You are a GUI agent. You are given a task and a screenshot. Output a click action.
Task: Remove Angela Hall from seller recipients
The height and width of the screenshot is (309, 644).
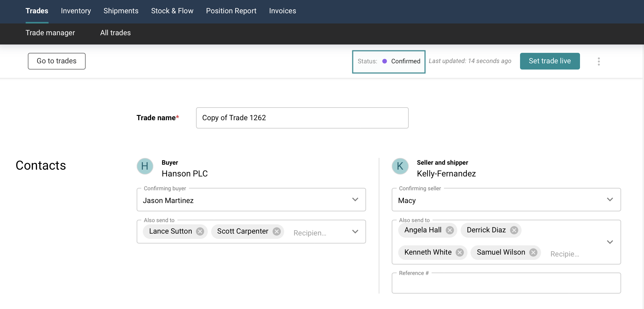(x=450, y=230)
